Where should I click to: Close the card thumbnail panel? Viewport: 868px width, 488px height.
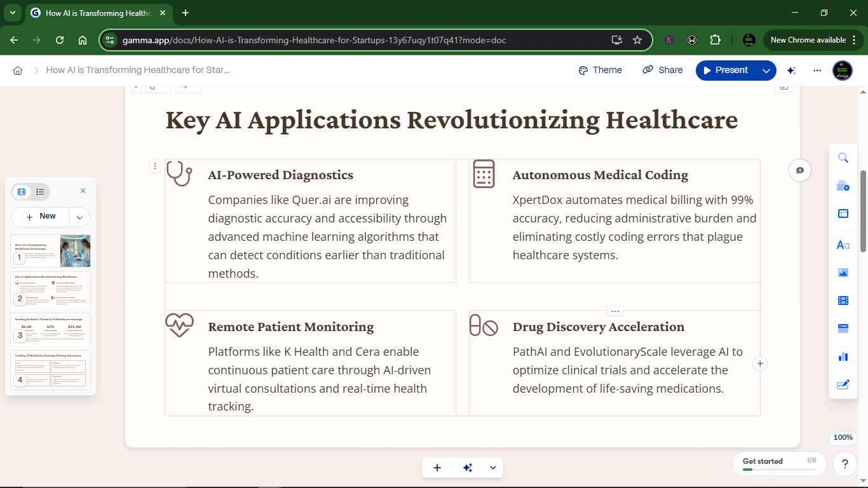coord(83,191)
